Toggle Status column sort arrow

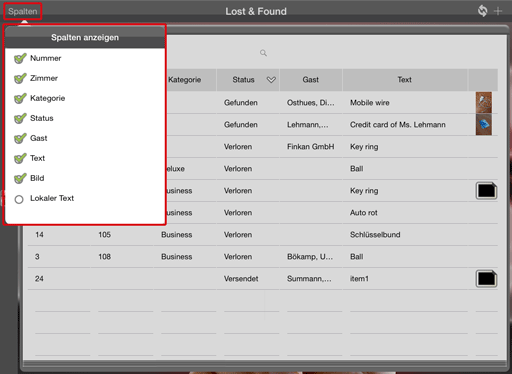[271, 80]
